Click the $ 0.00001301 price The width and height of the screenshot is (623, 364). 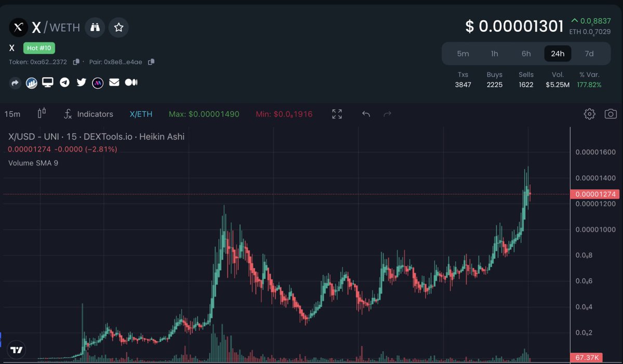coord(514,26)
